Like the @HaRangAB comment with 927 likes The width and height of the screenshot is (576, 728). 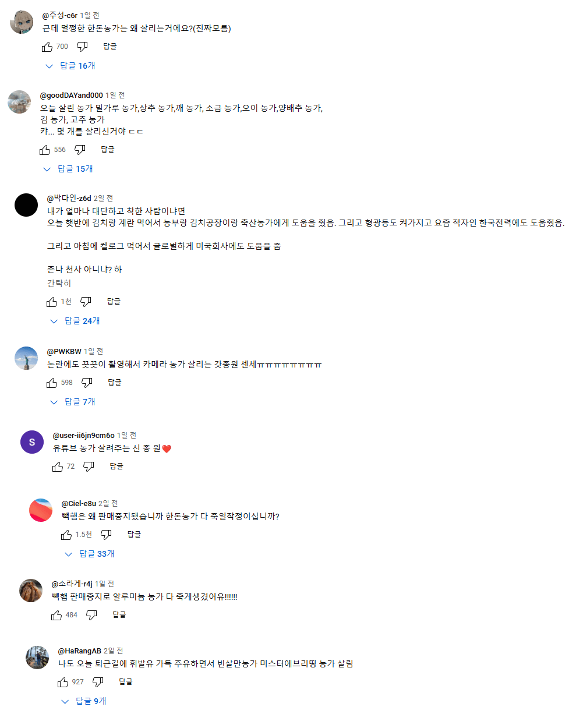point(63,682)
